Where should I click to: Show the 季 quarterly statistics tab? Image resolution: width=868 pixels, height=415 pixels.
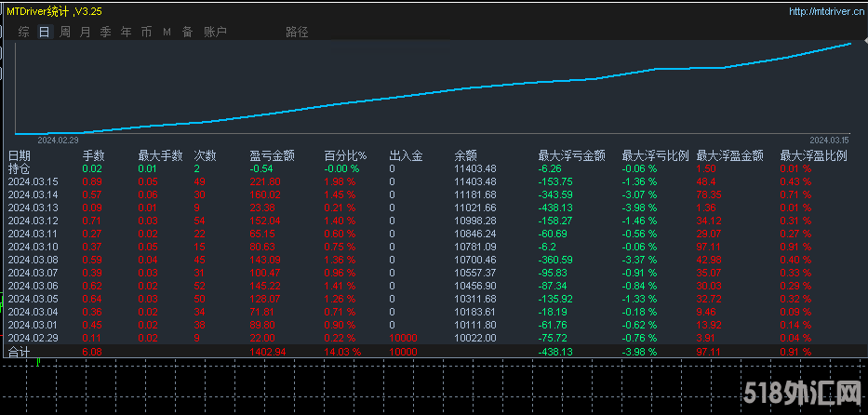click(x=105, y=32)
